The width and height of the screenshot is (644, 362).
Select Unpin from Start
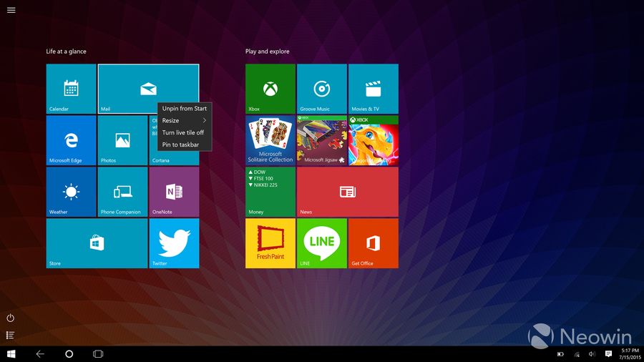tap(185, 108)
